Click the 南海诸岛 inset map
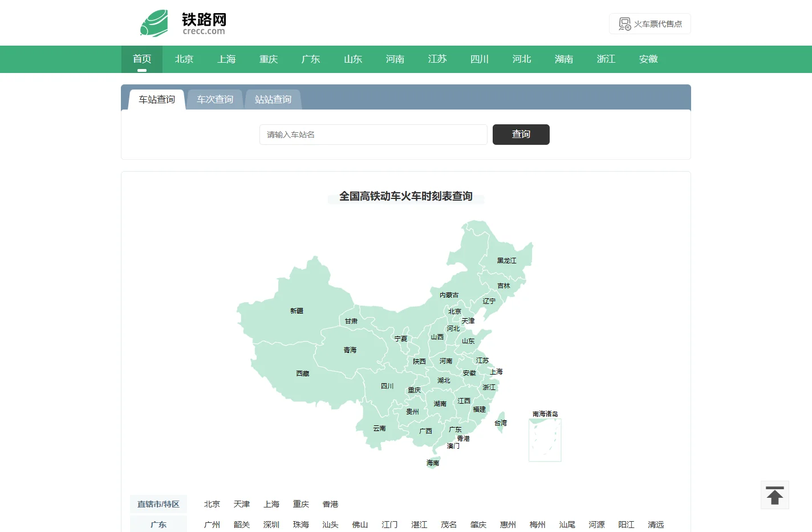 [x=545, y=440]
